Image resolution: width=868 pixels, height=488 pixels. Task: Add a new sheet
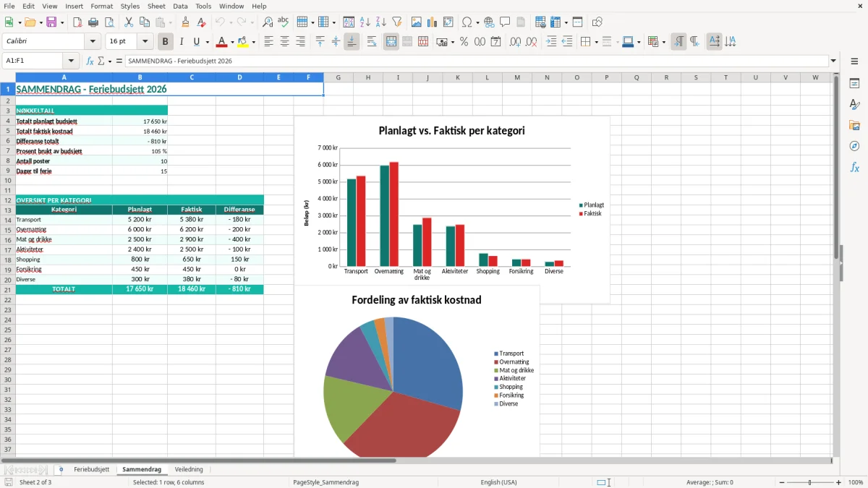(61, 469)
